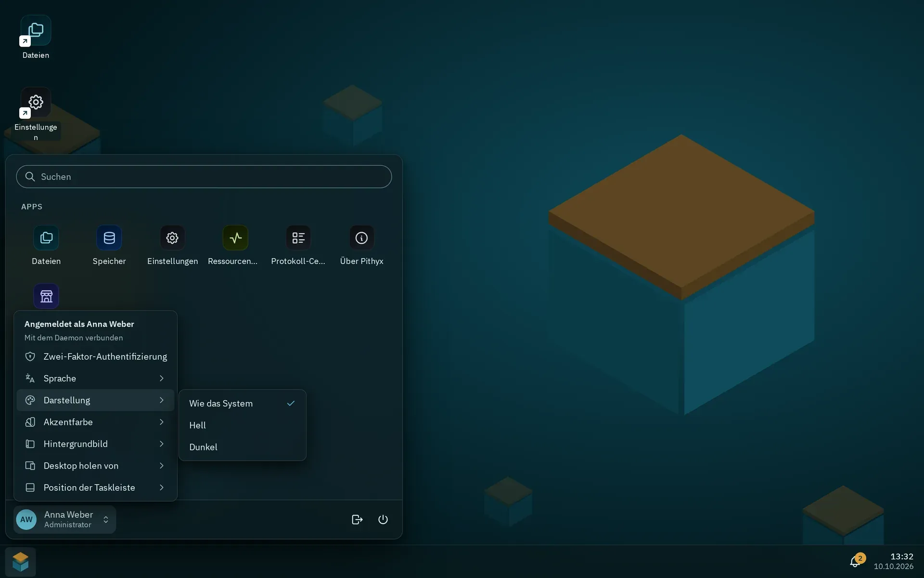Image resolution: width=924 pixels, height=578 pixels.
Task: Click the store app icon
Action: [x=46, y=296]
